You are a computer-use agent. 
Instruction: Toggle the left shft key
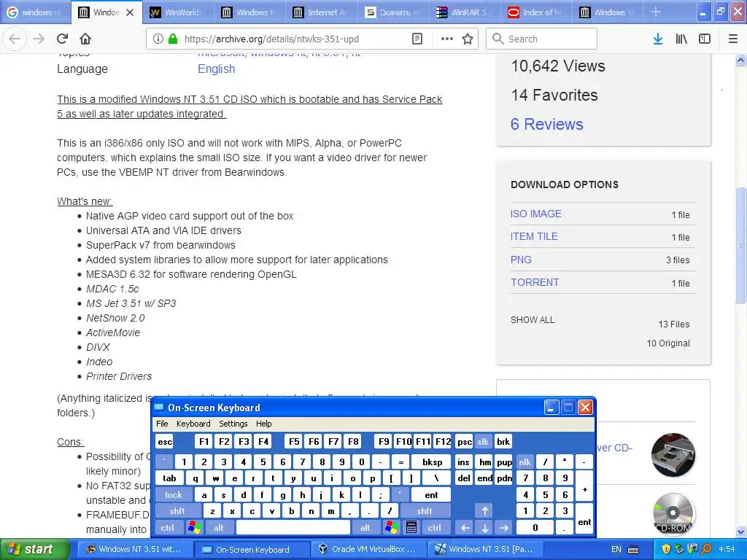[177, 511]
